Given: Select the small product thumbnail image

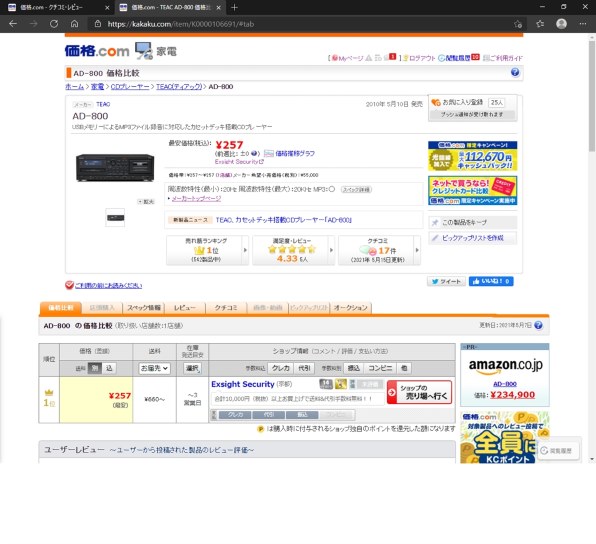Looking at the screenshot, I should click(115, 218).
